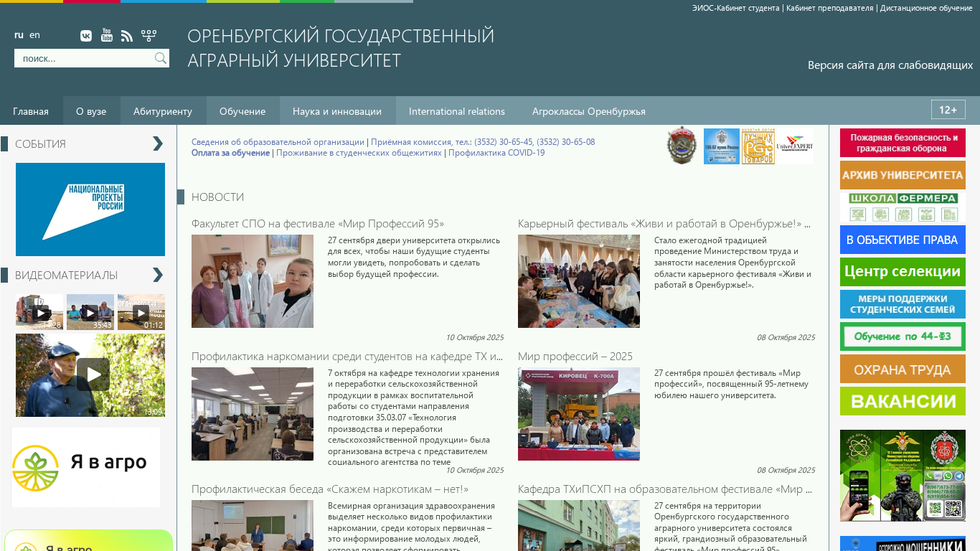This screenshot has height=551, width=980.
Task: Open headline Профилактика наркомании среди студентов
Action: coord(347,357)
